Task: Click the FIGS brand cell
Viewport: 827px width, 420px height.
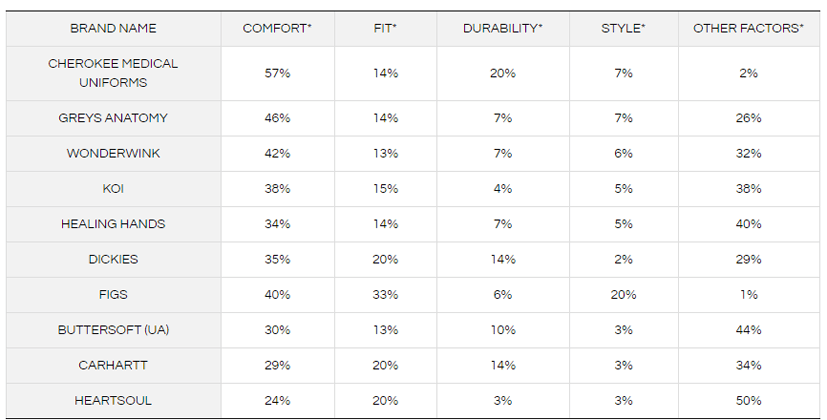Action: pos(113,295)
